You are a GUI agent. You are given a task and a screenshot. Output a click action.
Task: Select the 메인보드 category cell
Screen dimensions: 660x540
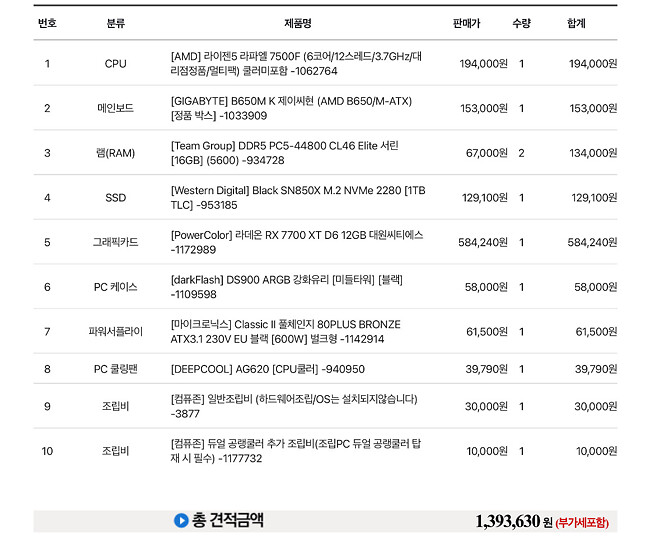(115, 108)
